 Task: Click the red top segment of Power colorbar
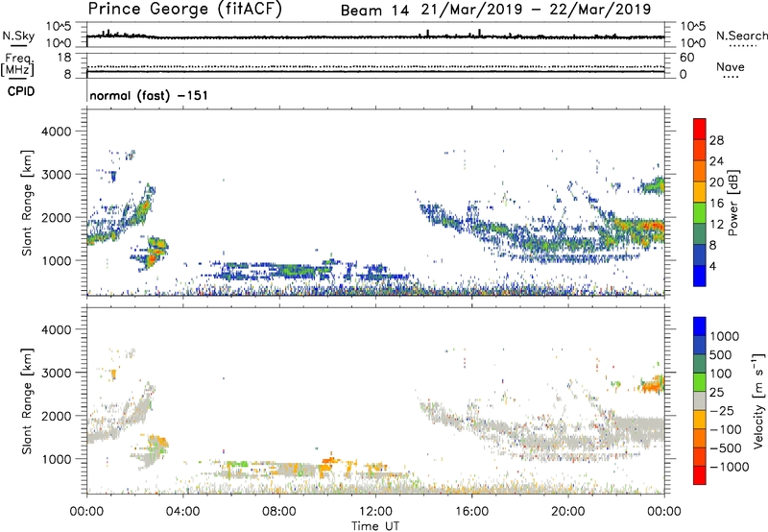[x=700, y=129]
